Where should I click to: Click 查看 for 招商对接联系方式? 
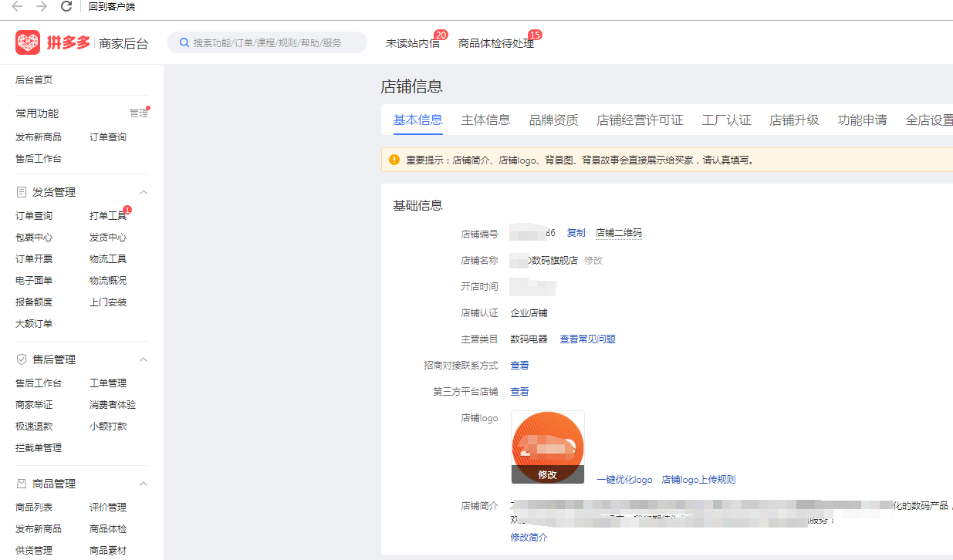click(x=520, y=366)
